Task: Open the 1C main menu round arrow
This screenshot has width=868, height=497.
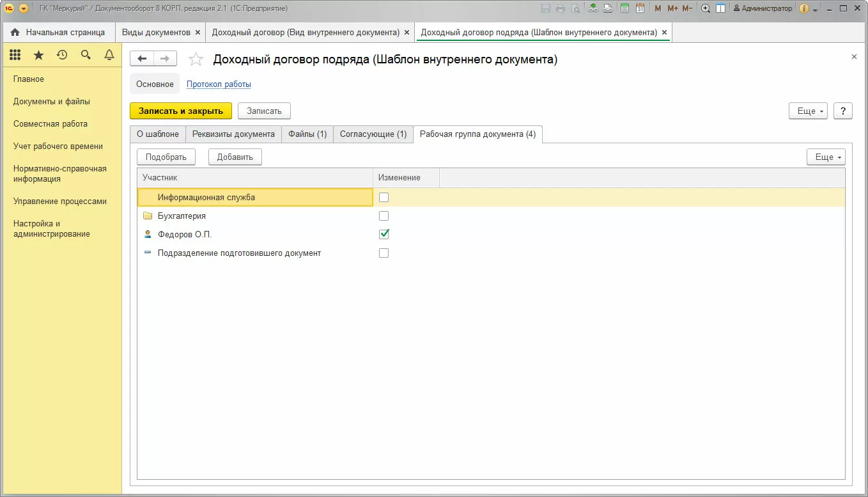Action: point(24,8)
